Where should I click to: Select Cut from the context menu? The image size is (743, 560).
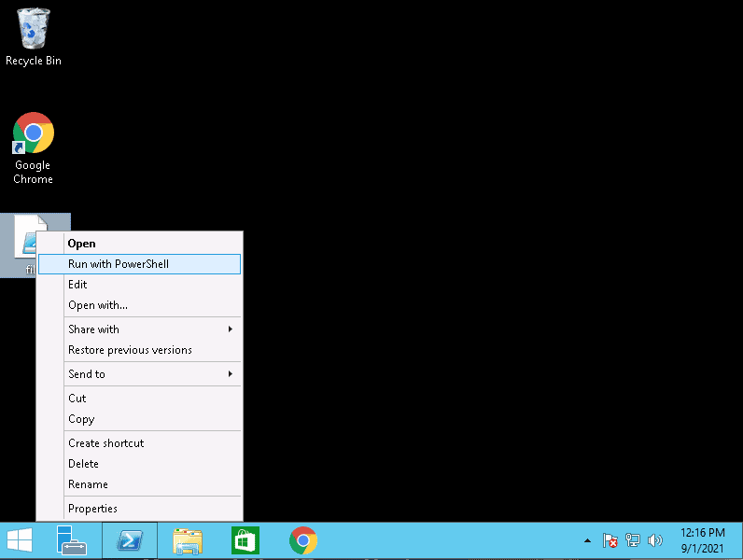tap(139, 398)
